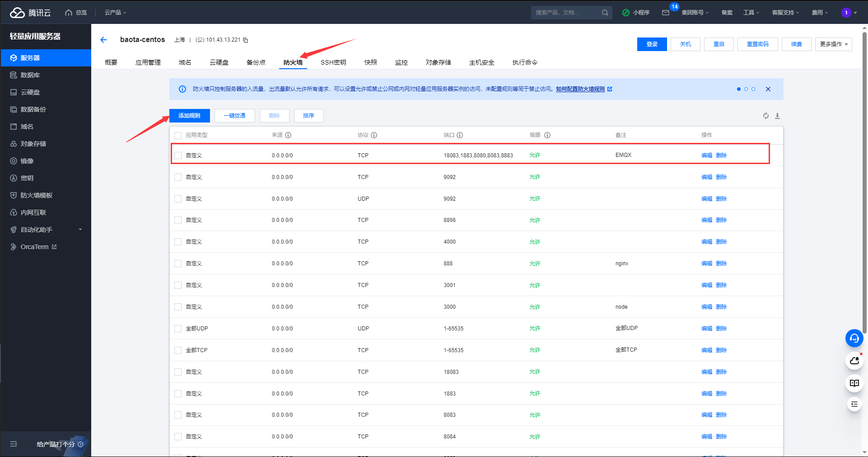
Task: Switch to the 概要 tab
Action: point(111,62)
